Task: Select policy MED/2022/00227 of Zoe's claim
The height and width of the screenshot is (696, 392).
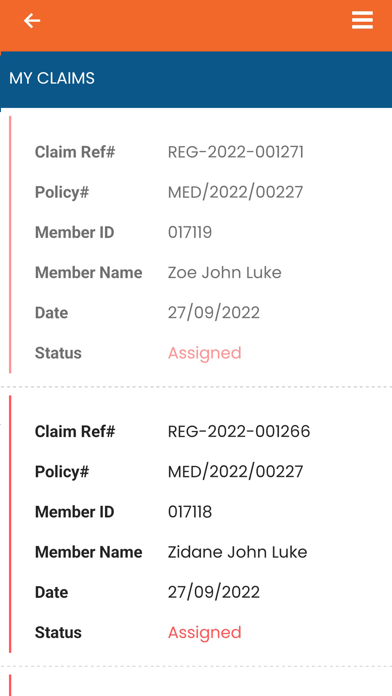Action: click(236, 192)
